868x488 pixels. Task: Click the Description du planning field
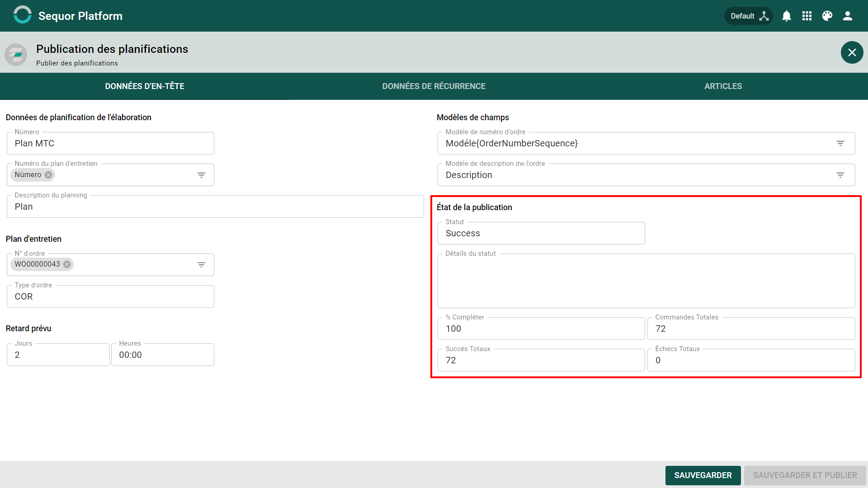pyautogui.click(x=215, y=206)
